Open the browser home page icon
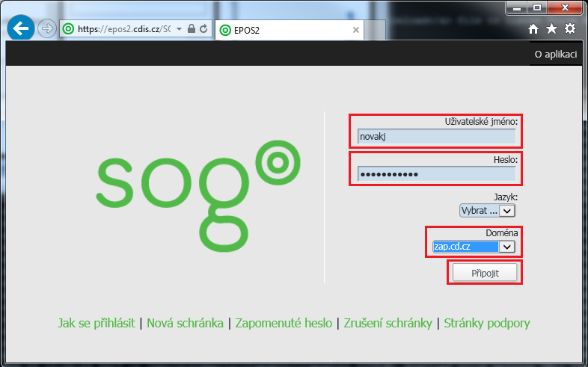This screenshot has height=367, width=588. click(533, 29)
